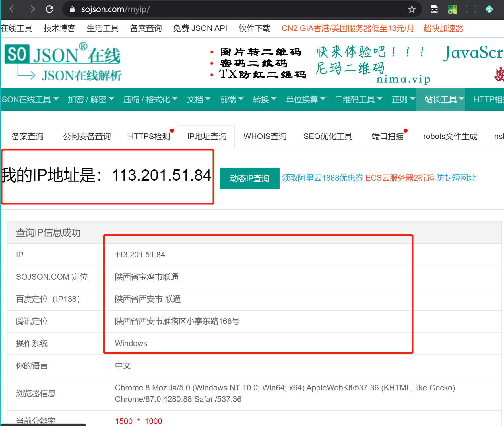Click 1500 * 1000 resolution value

click(x=139, y=421)
